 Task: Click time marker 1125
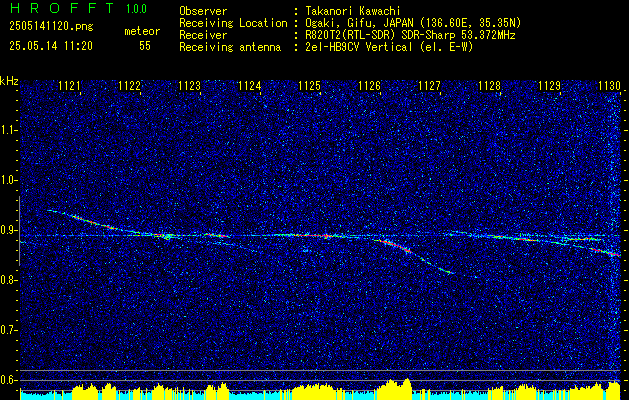[x=310, y=86]
